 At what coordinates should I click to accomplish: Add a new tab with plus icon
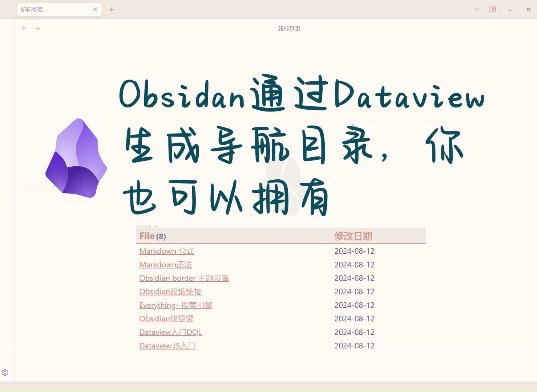[x=112, y=9]
